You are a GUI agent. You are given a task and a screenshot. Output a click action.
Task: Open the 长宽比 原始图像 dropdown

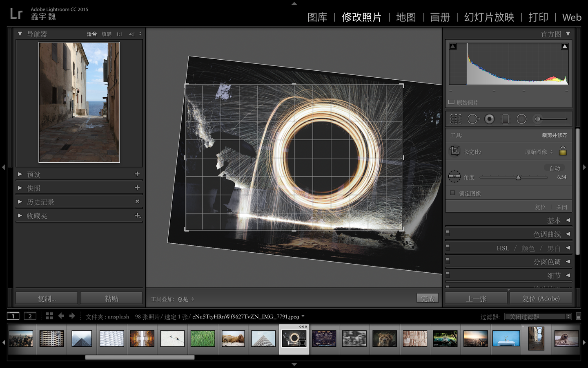pos(539,152)
